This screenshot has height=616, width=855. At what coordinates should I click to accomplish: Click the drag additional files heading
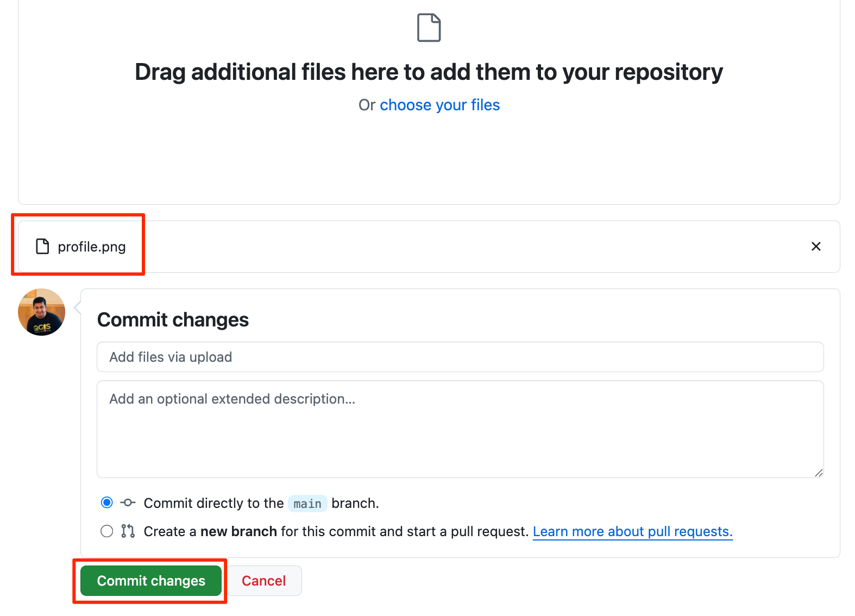(x=429, y=72)
